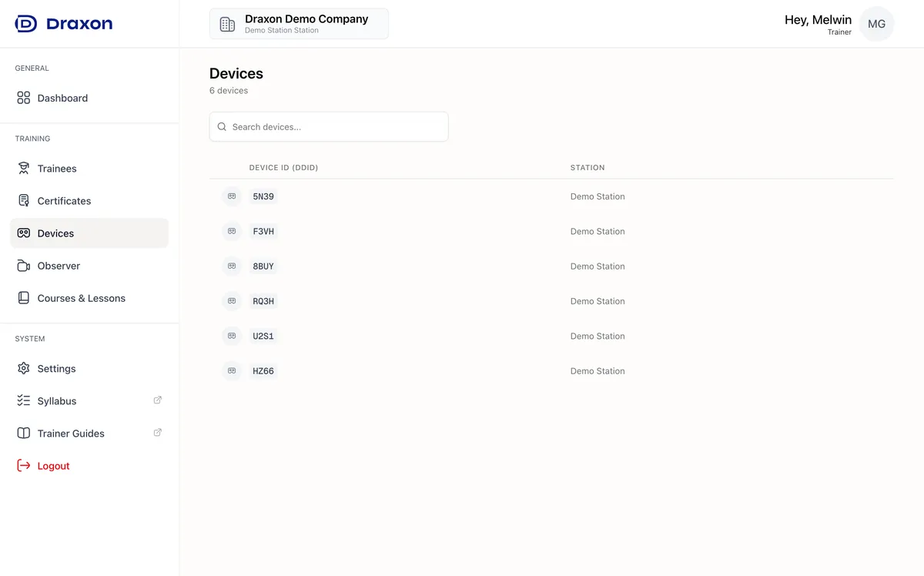924x576 pixels.
Task: Click the Trainees graduate icon
Action: coord(24,169)
